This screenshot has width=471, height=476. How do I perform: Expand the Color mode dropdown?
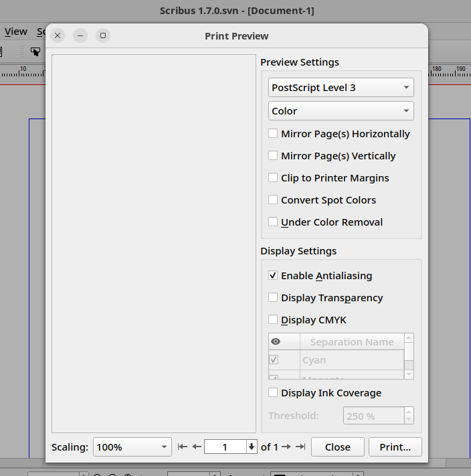[341, 111]
